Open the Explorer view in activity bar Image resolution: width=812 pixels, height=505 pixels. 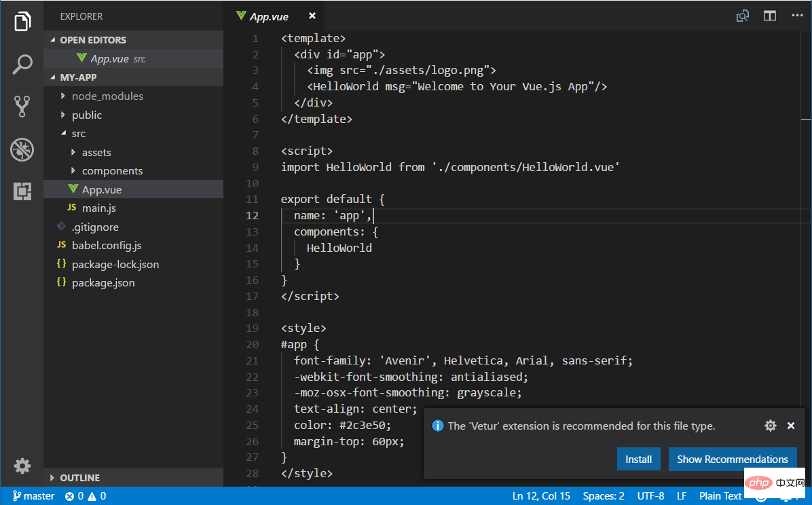(22, 22)
